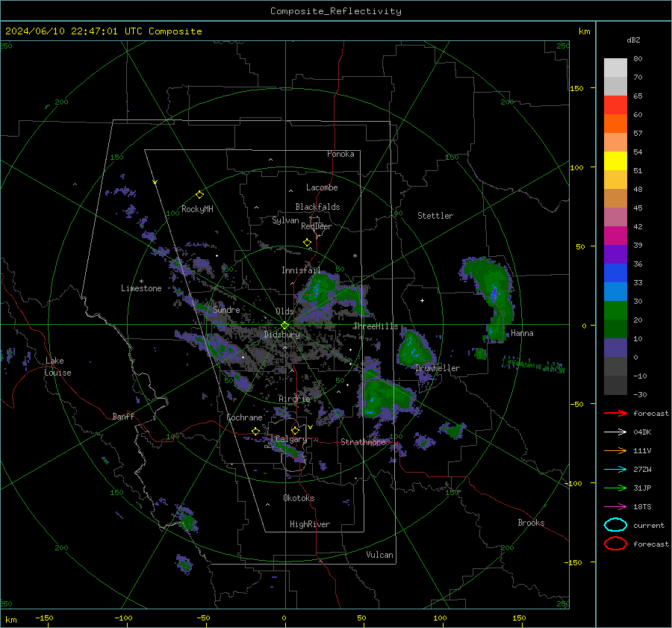
Task: Select the white 04DK arrow symbol
Action: point(615,432)
